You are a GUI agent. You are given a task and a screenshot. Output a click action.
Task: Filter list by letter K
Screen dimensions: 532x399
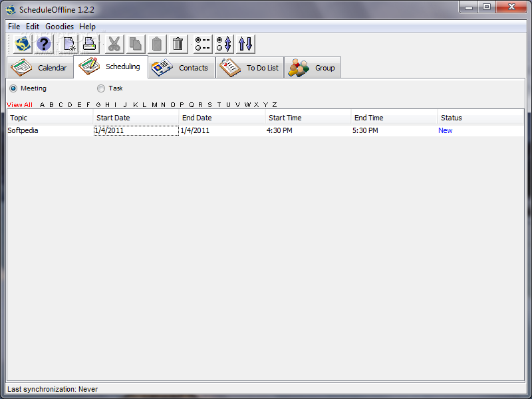click(x=136, y=105)
